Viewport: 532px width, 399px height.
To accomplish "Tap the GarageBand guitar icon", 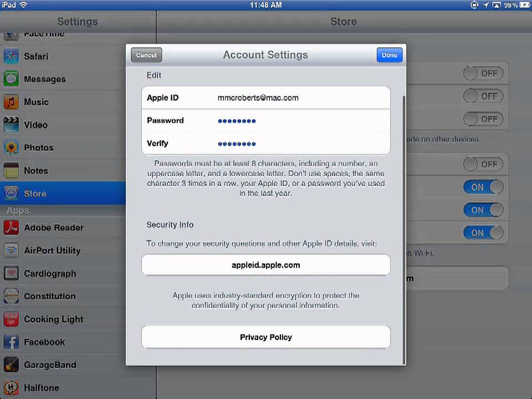I will pos(11,365).
